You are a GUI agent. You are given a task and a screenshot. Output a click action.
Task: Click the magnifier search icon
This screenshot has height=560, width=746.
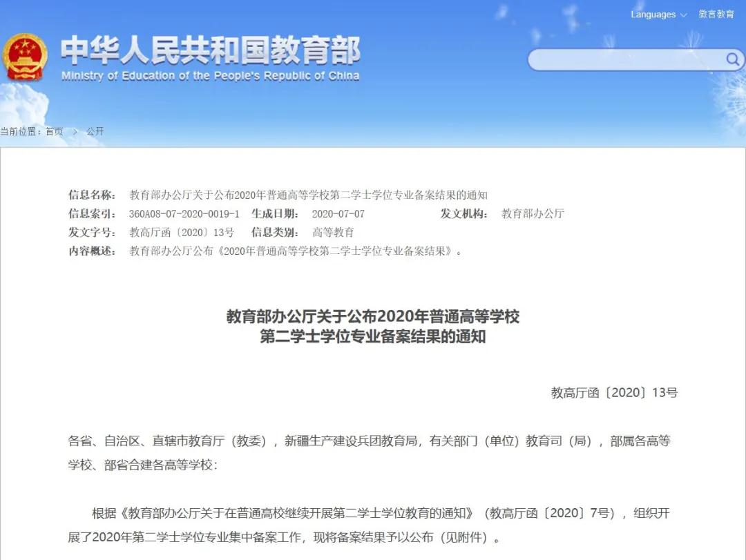click(x=732, y=59)
